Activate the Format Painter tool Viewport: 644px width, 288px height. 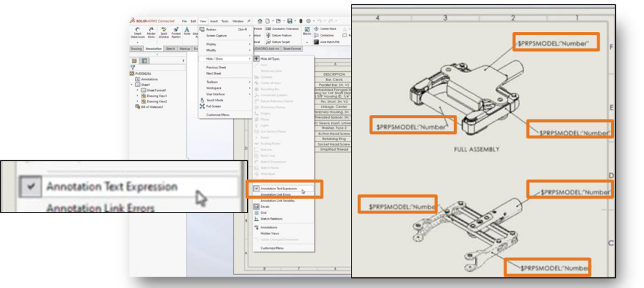(x=176, y=33)
